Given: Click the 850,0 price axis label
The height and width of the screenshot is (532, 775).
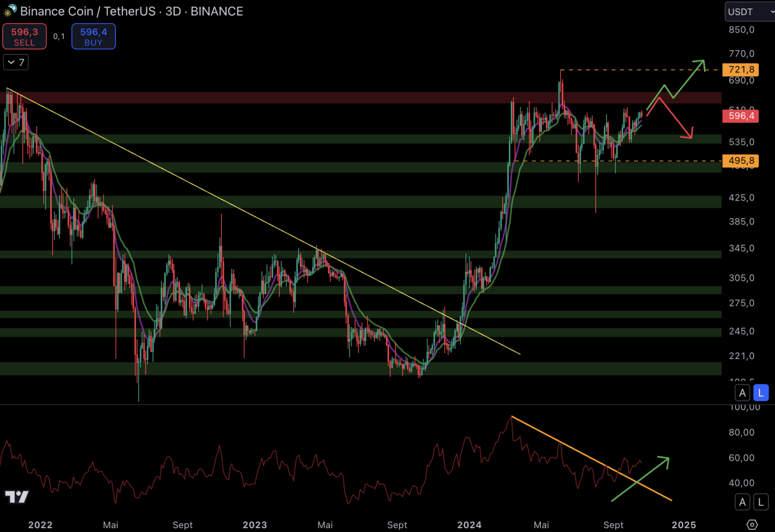Looking at the screenshot, I should [741, 30].
